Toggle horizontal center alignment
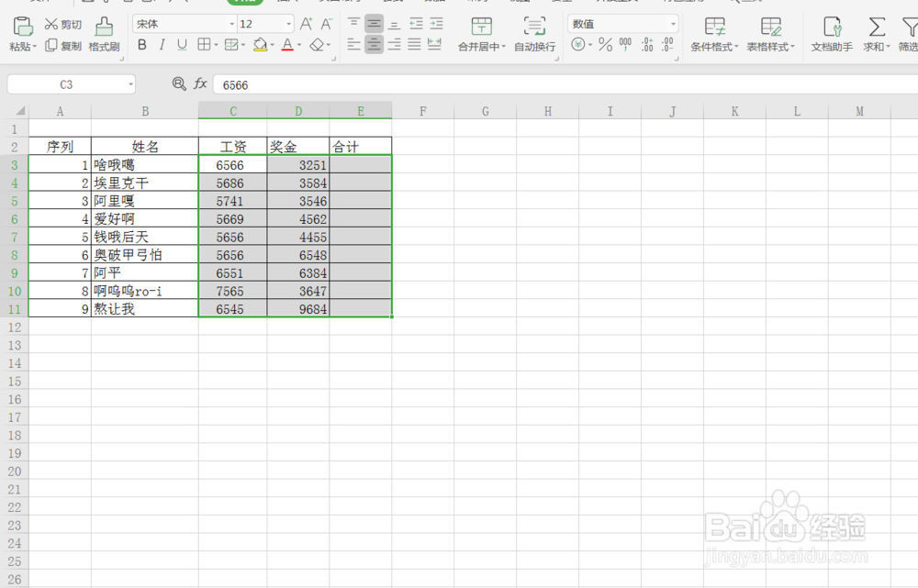The image size is (918, 588). pos(374,44)
